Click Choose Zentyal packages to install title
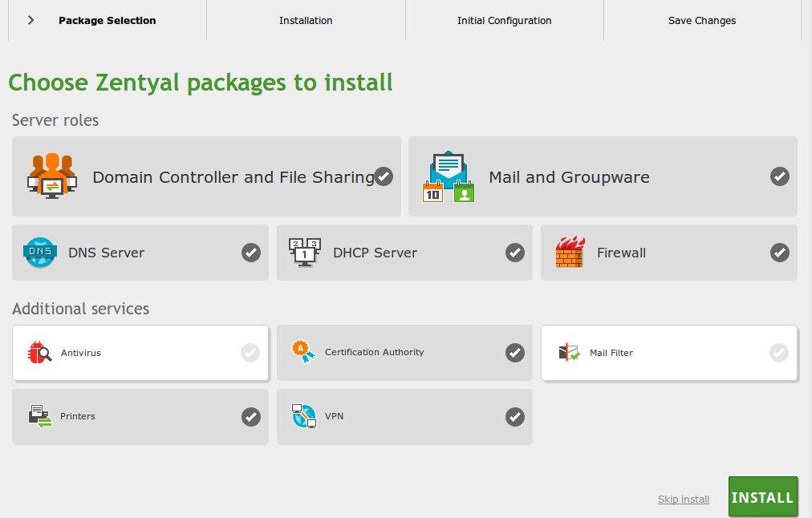The width and height of the screenshot is (812, 518). pos(201,83)
